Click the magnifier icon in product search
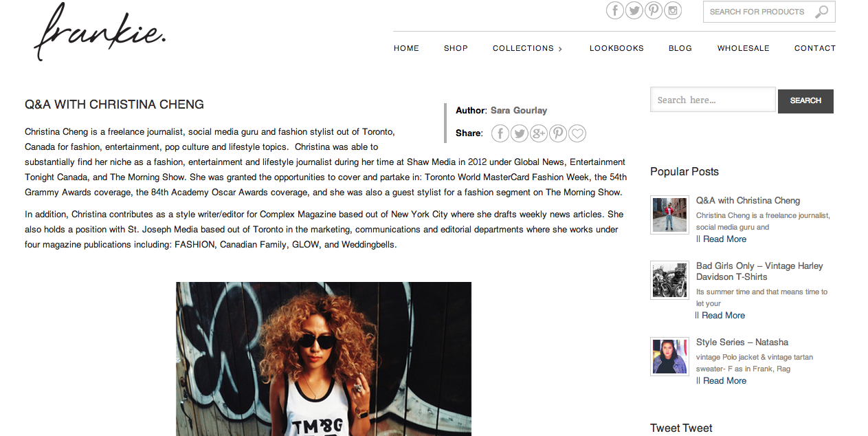This screenshot has height=436, width=868. [821, 12]
